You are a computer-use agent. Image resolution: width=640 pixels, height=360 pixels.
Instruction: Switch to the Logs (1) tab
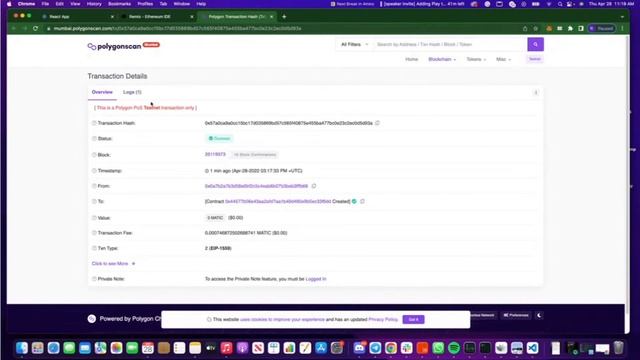[132, 92]
